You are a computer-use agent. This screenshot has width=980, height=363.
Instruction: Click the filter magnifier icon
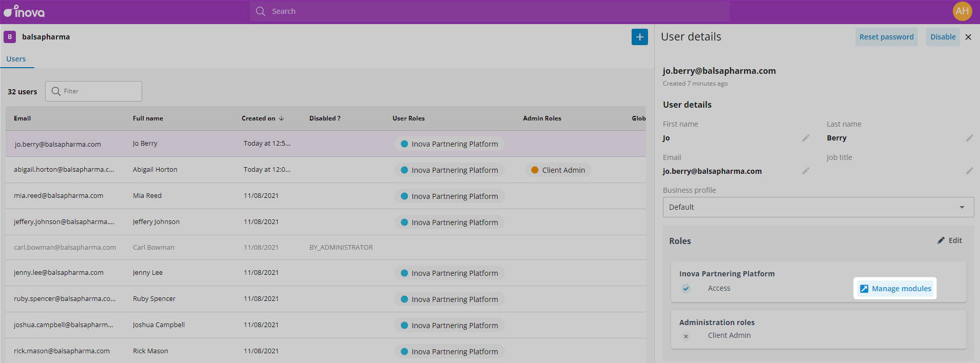click(56, 91)
